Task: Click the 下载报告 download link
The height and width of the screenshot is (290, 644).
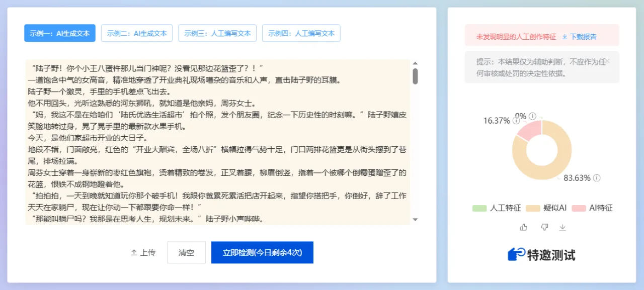Action: click(x=579, y=37)
